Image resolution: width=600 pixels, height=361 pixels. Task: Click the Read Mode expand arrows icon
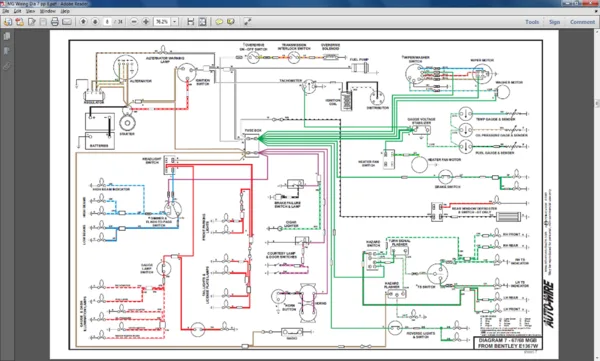(248, 22)
